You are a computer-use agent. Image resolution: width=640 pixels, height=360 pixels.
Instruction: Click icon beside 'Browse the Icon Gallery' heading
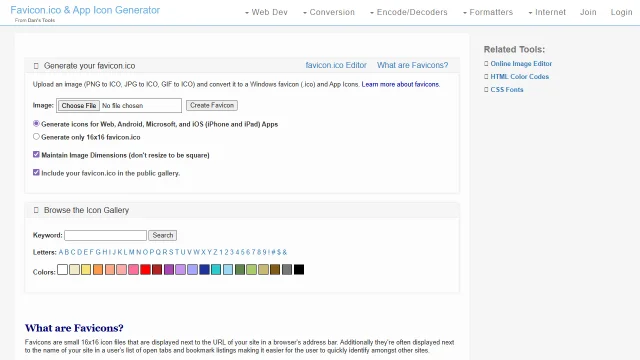coord(36,210)
